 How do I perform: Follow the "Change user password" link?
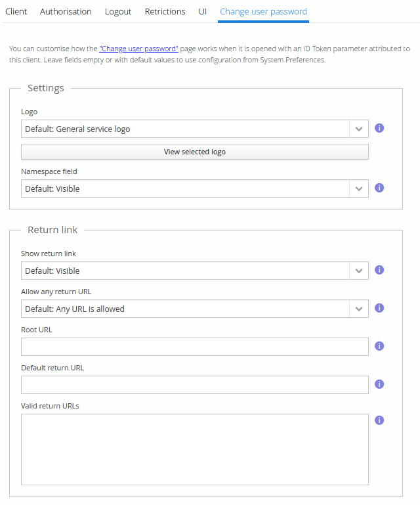(138, 49)
